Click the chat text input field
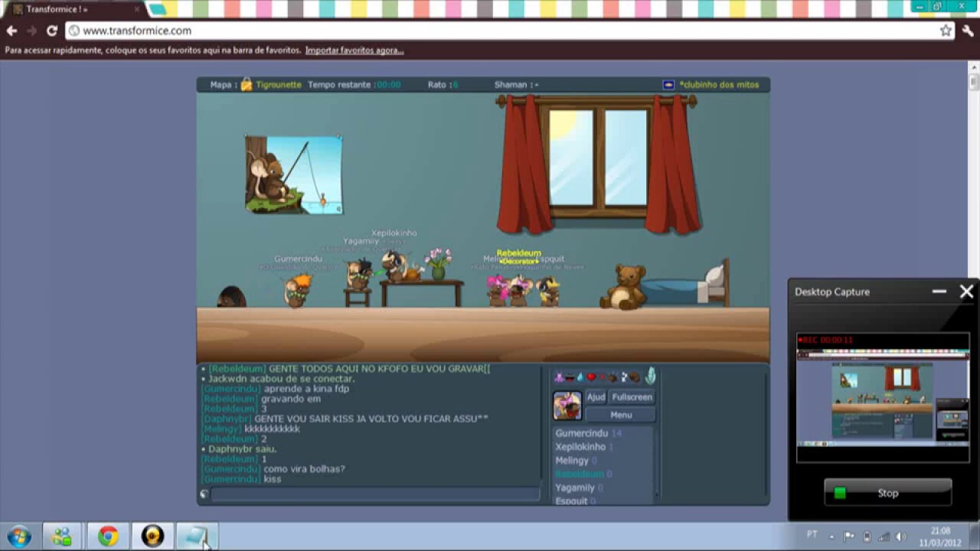The width and height of the screenshot is (980, 551). click(375, 494)
